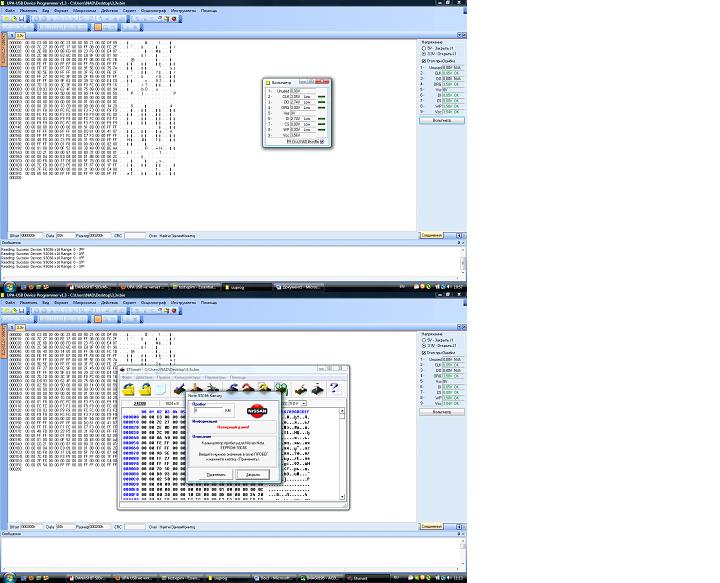720x583 pixels.
Task: Click new file icon in top screenshot toolbar
Action: pyautogui.click(x=6, y=19)
